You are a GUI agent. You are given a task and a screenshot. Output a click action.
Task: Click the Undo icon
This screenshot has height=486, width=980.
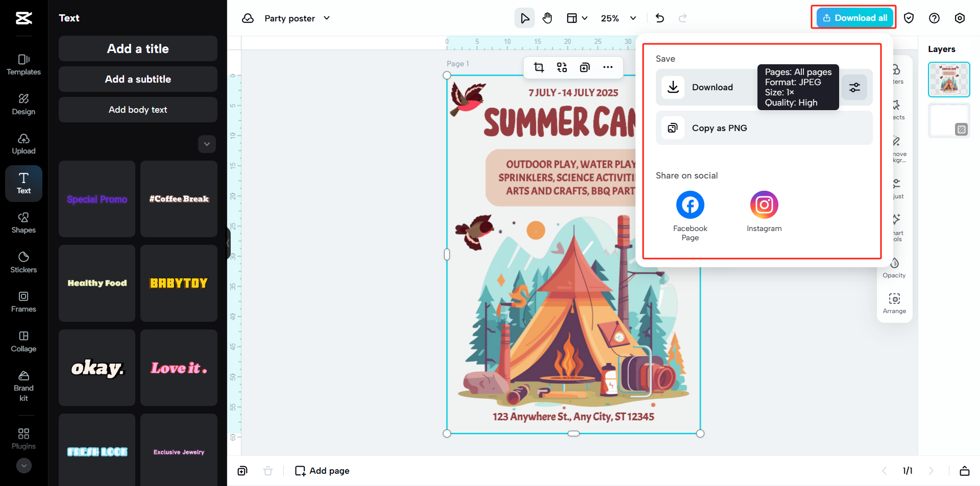[660, 18]
